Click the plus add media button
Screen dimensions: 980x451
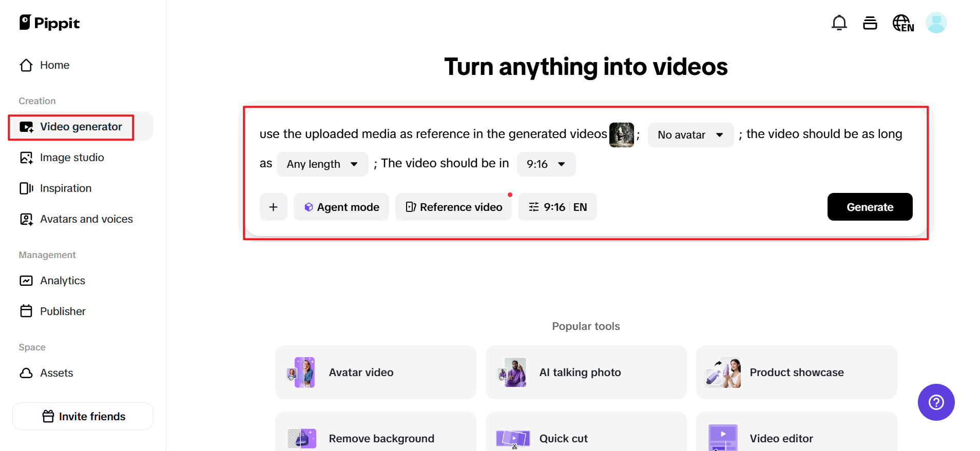click(274, 207)
